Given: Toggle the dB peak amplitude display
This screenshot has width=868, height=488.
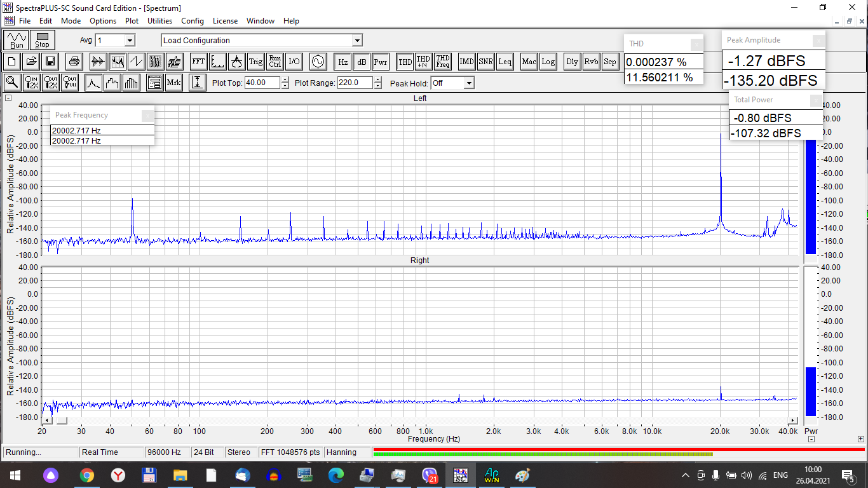Looking at the screenshot, I should (362, 62).
